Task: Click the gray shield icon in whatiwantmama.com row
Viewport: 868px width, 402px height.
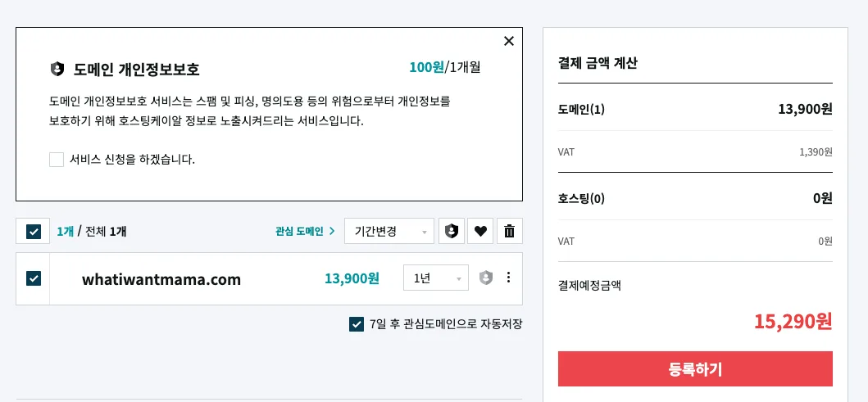Action: click(x=485, y=278)
